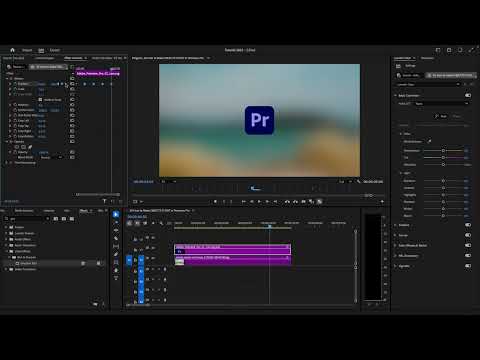The height and width of the screenshot is (360, 480).
Task: Click the Auto button in Lumetri
Action: coord(441,116)
